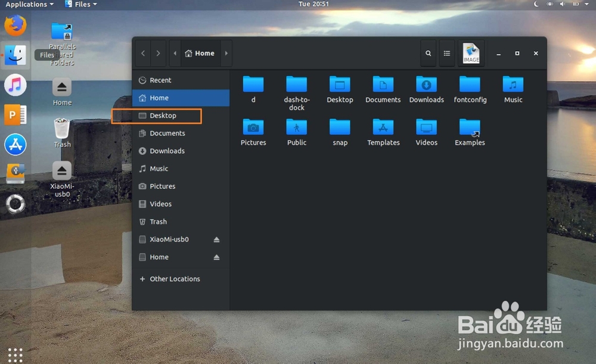Click the Home path bar button
Viewport: 596px width, 364px height.
[200, 53]
